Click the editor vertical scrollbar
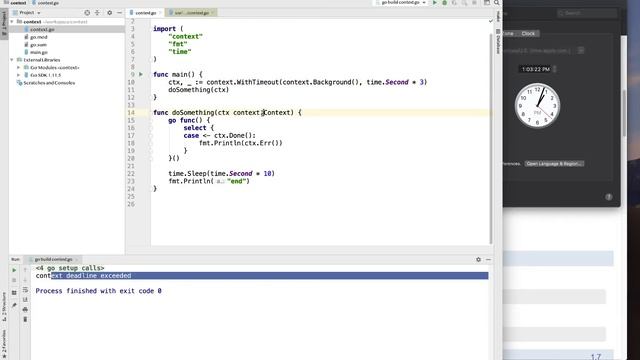Viewport: 640px width, 360px height. pos(491,139)
